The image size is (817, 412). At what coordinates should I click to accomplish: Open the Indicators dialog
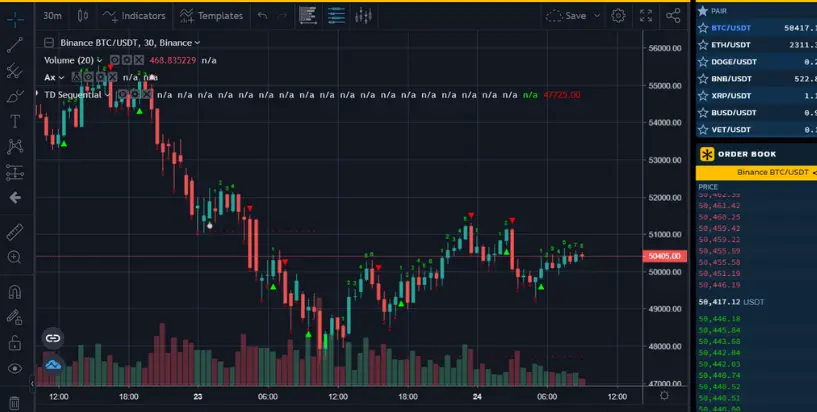click(134, 16)
